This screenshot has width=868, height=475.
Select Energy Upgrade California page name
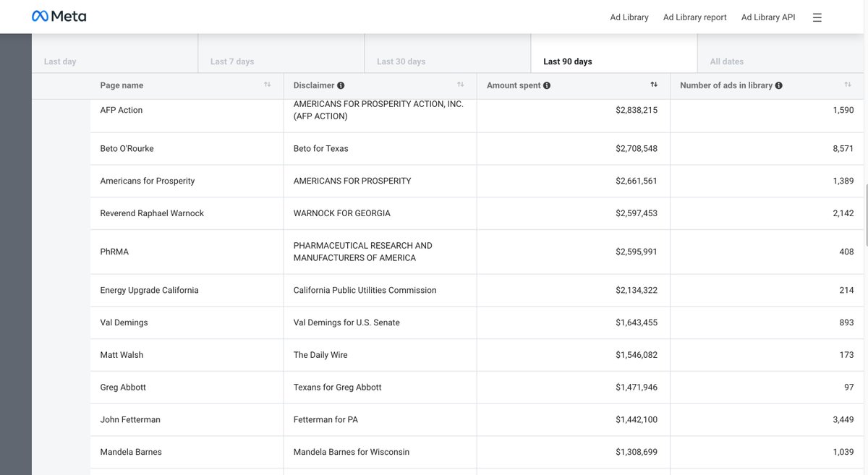(x=149, y=290)
